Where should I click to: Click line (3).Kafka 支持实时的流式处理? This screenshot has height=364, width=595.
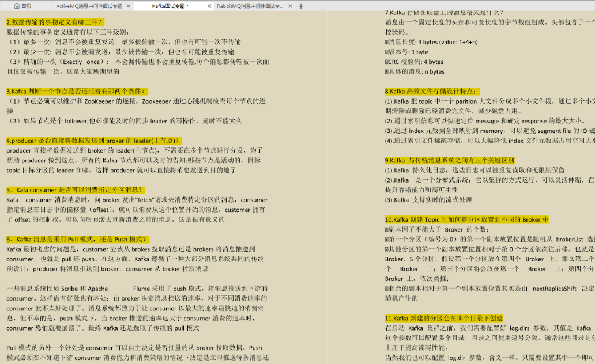[428, 199]
